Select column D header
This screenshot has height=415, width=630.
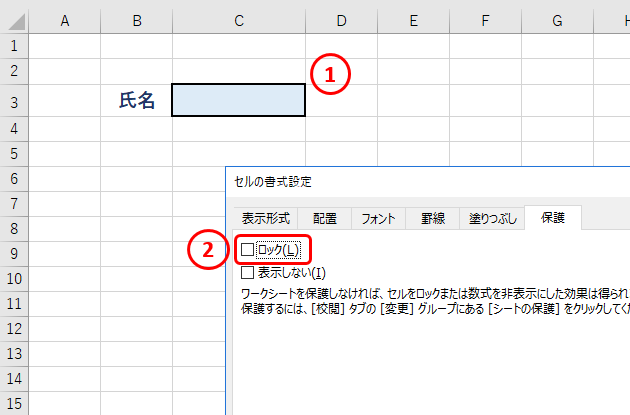342,21
